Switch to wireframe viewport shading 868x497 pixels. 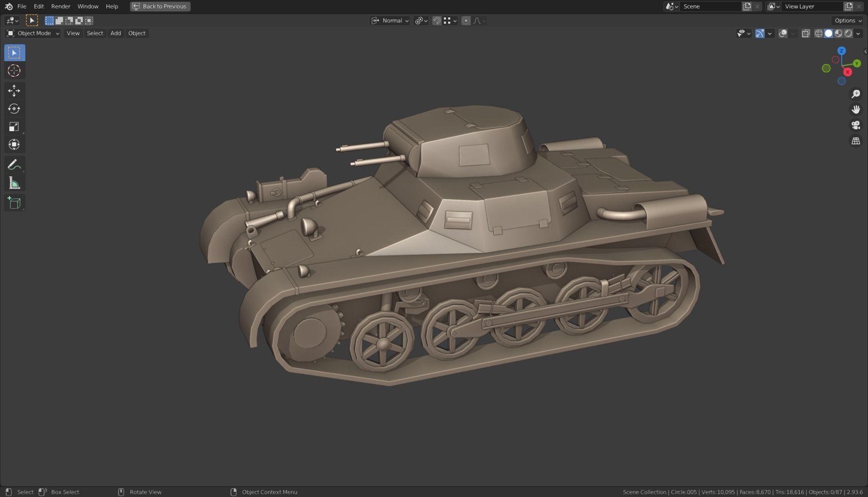tap(819, 33)
